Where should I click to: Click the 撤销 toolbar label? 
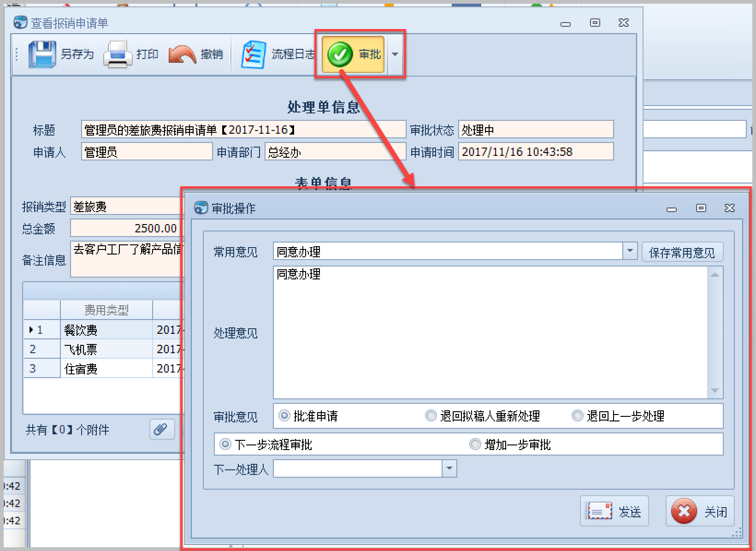(x=212, y=54)
